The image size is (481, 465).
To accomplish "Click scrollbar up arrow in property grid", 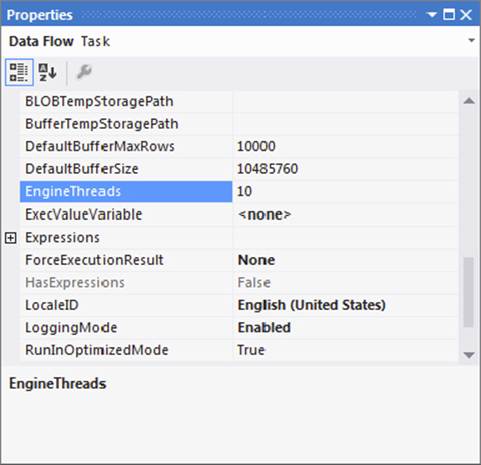I will tap(469, 101).
